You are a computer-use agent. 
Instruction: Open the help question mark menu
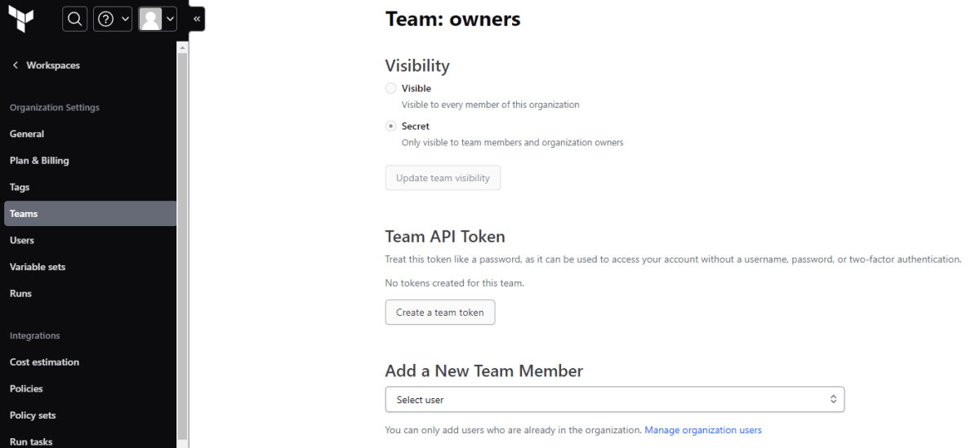pos(105,19)
